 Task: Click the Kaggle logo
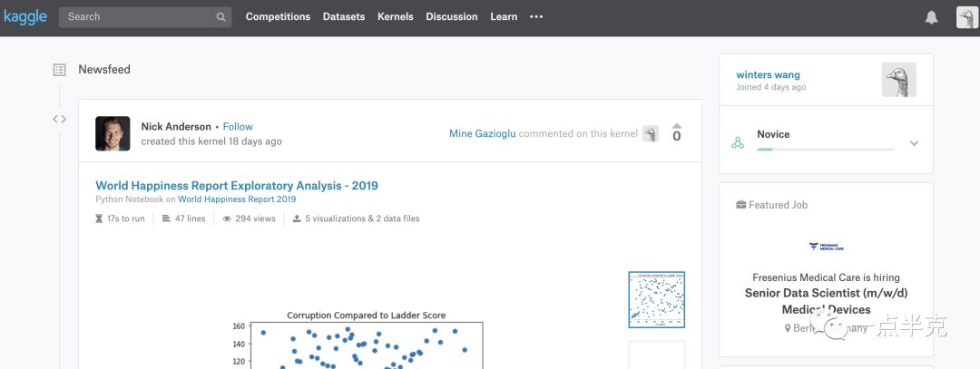pyautogui.click(x=25, y=16)
